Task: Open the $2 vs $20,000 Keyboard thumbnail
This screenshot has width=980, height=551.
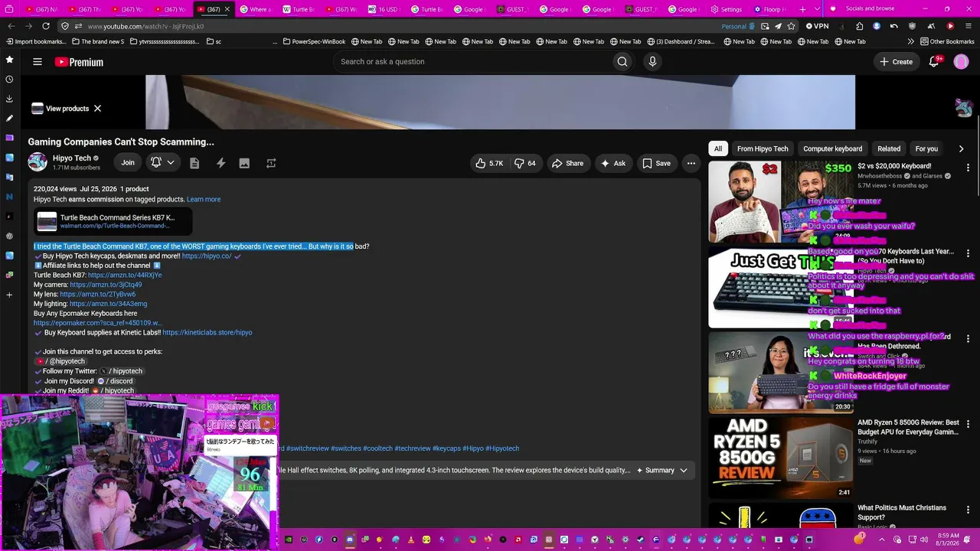Action: (780, 202)
